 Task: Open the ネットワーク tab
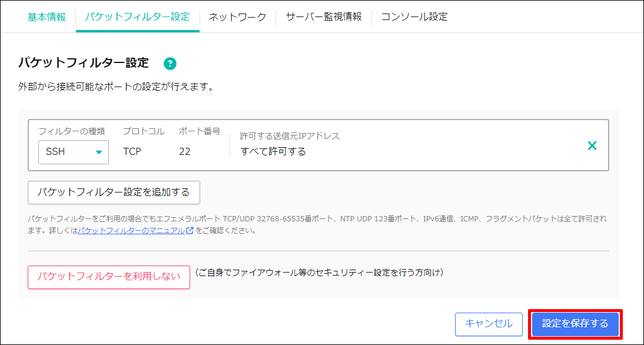click(237, 18)
